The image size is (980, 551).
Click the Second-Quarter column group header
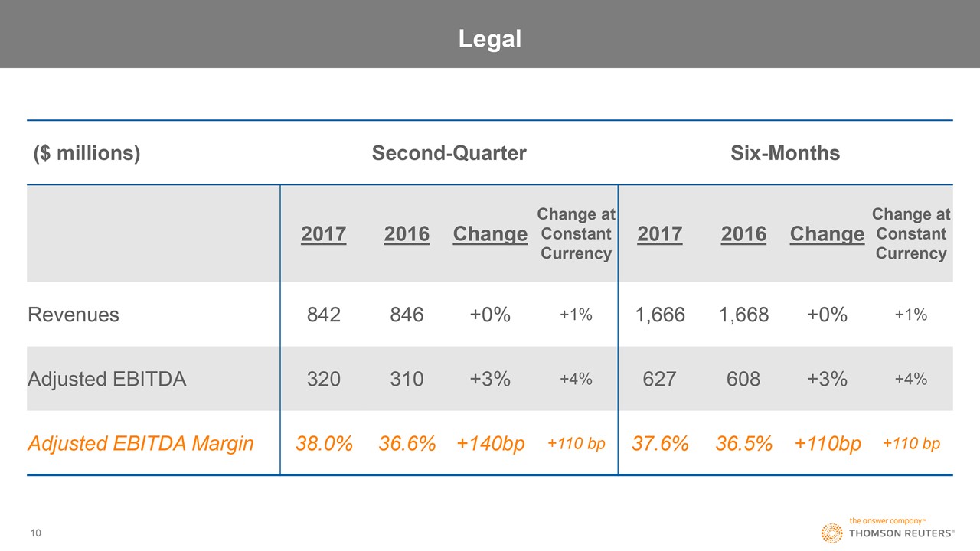tap(449, 153)
